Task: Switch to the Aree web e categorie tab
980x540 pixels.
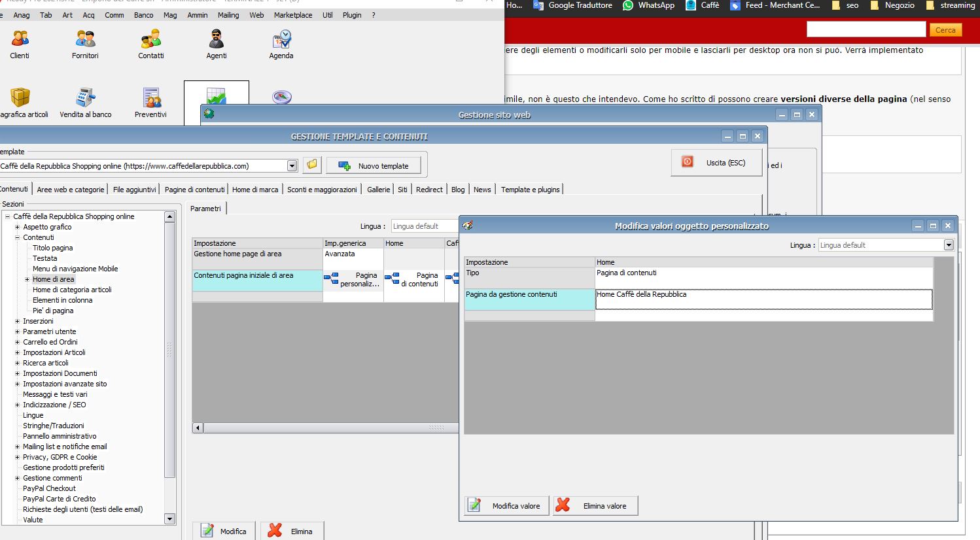Action: 71,190
